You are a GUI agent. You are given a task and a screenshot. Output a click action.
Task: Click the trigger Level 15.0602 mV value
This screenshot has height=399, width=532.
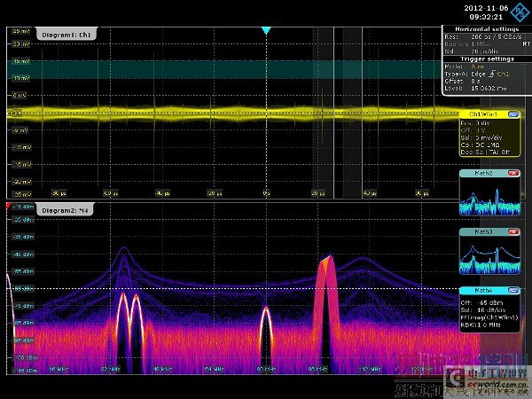pyautogui.click(x=489, y=88)
